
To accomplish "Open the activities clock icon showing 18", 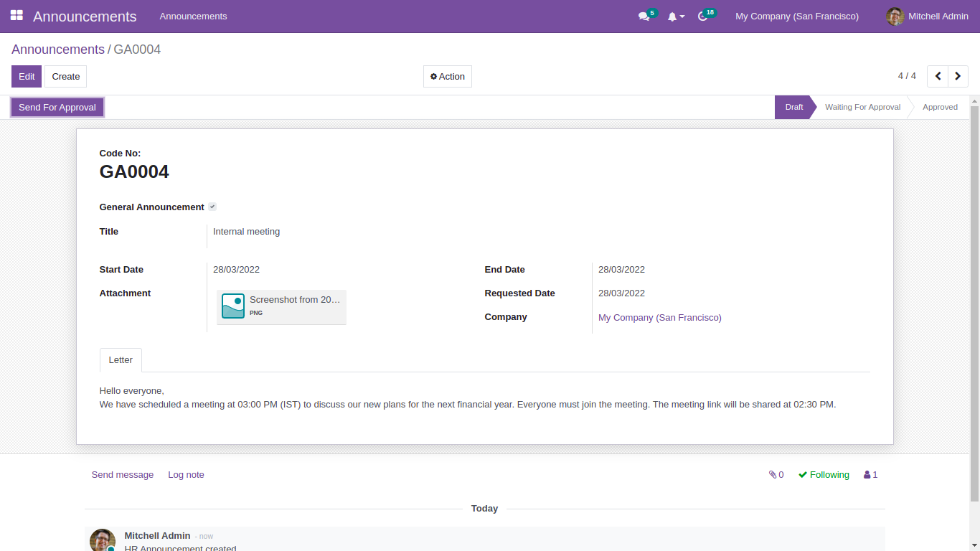I will pyautogui.click(x=702, y=16).
